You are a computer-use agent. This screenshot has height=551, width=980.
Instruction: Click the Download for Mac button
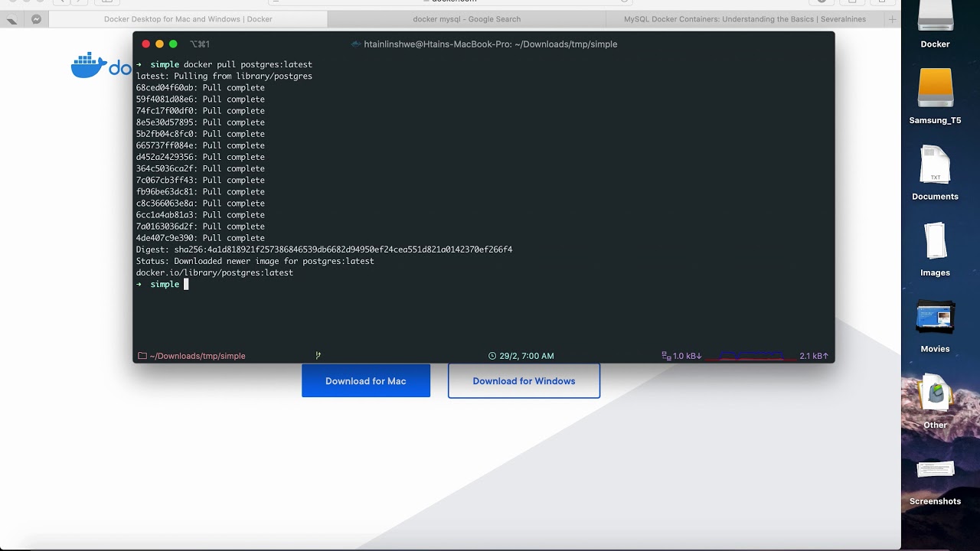[366, 380]
